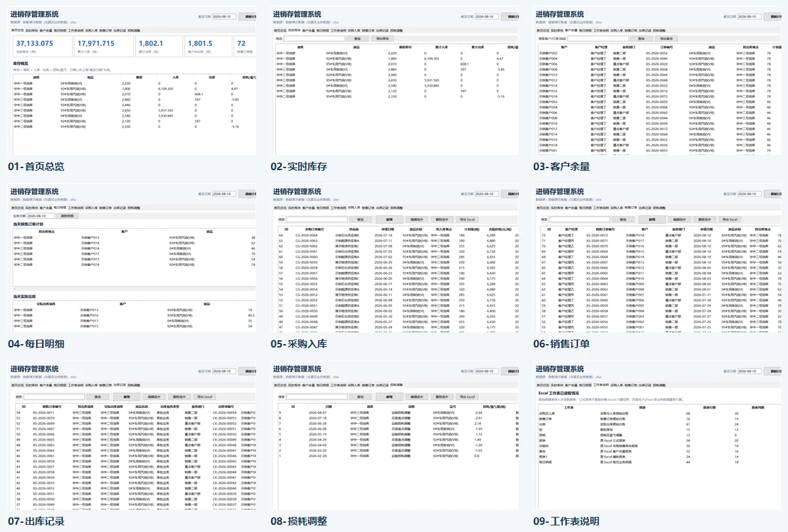Select 出库记录 tab in the 06-销售订单 panel
788x532 pixels.
coord(645,208)
